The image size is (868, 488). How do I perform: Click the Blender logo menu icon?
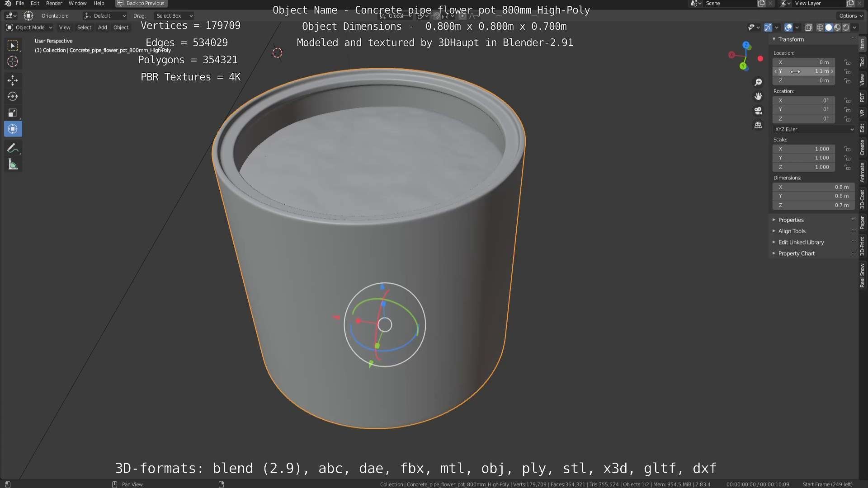coord(8,3)
